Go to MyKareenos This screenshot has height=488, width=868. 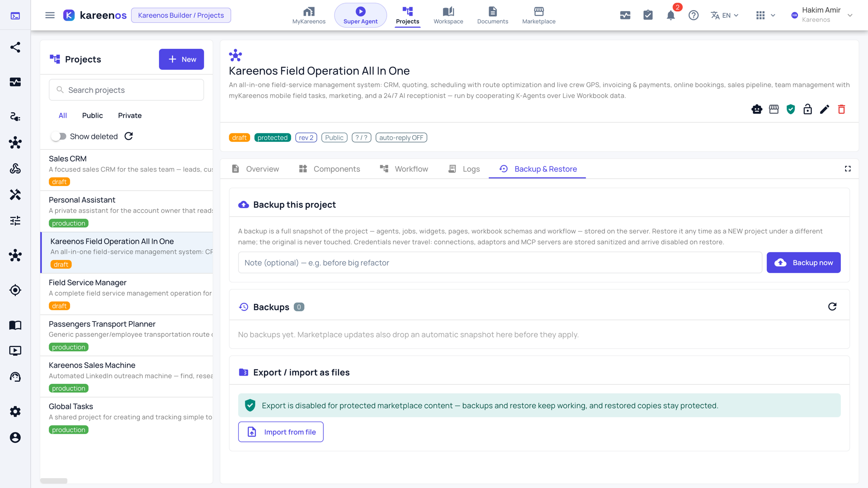(x=309, y=15)
